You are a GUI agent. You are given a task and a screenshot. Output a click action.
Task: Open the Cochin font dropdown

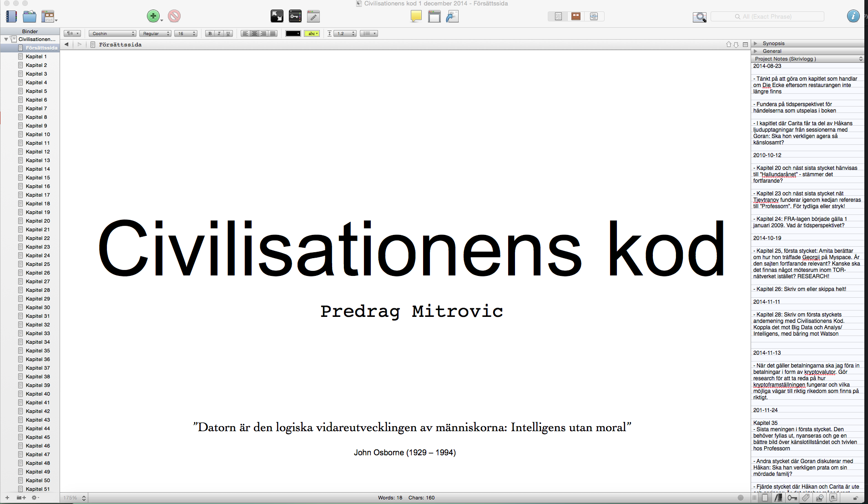[x=112, y=34]
